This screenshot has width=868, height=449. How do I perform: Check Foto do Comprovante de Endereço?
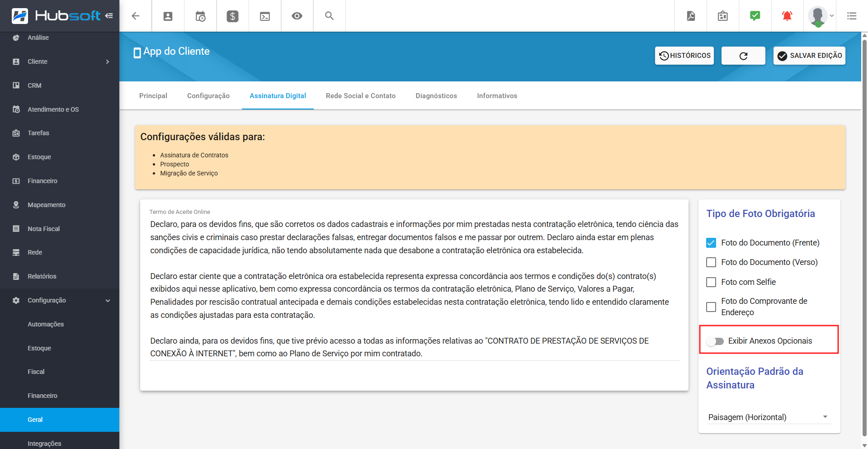[711, 307]
